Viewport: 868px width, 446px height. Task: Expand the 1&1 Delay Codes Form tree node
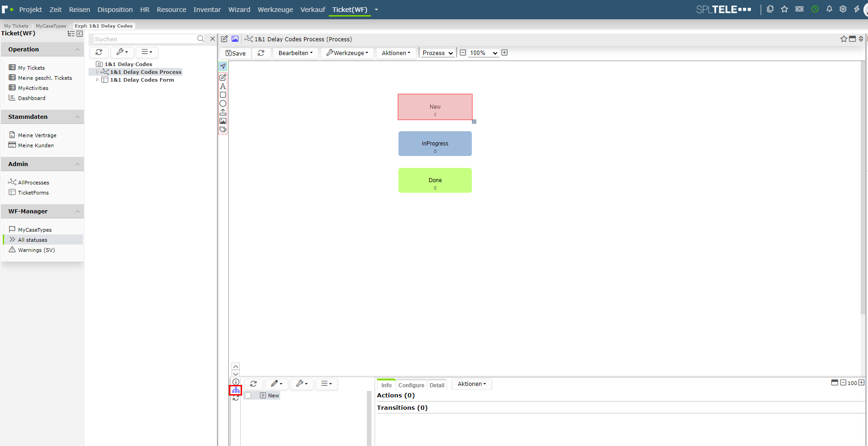pyautogui.click(x=97, y=80)
